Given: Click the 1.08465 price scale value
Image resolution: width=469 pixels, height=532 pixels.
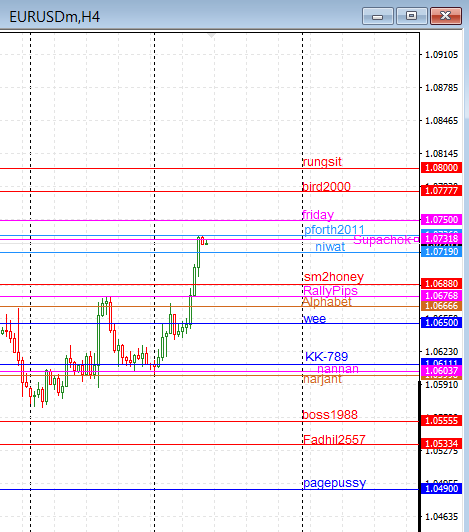Looking at the screenshot, I should [x=441, y=121].
